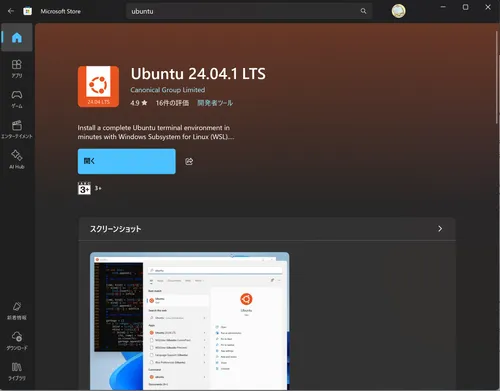
Task: Click the Microsoft Store logo icon
Action: 27,11
